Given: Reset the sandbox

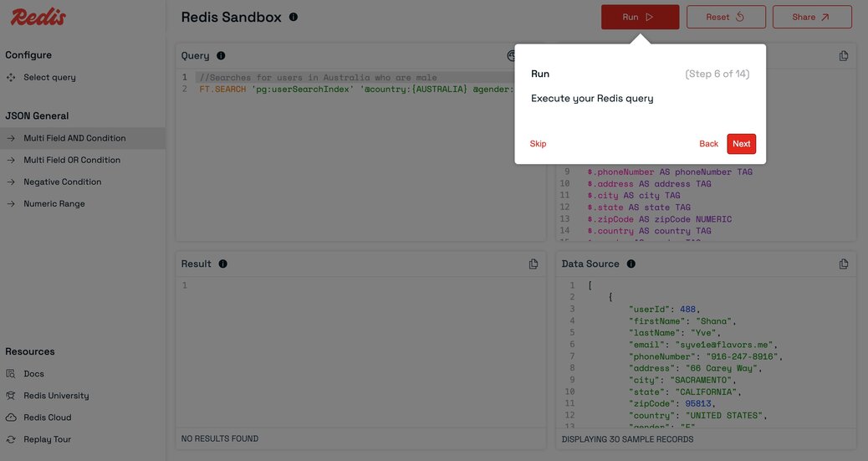Looking at the screenshot, I should pyautogui.click(x=727, y=18).
